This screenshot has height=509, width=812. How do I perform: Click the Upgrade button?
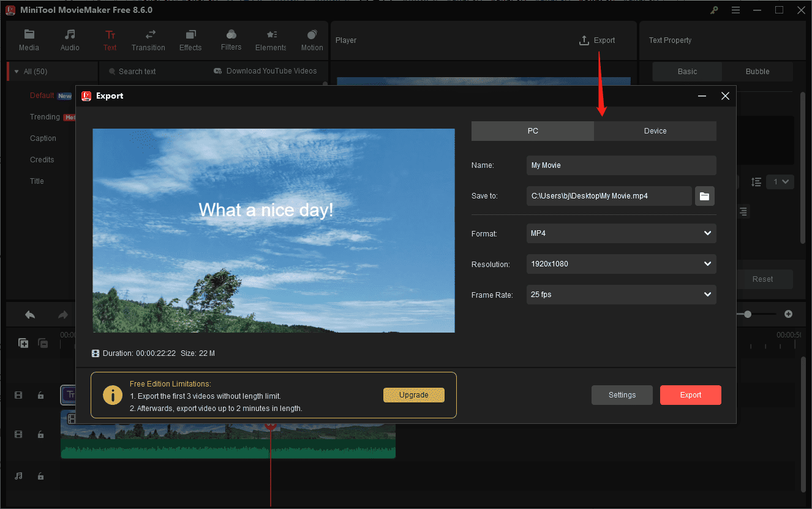[x=414, y=395]
